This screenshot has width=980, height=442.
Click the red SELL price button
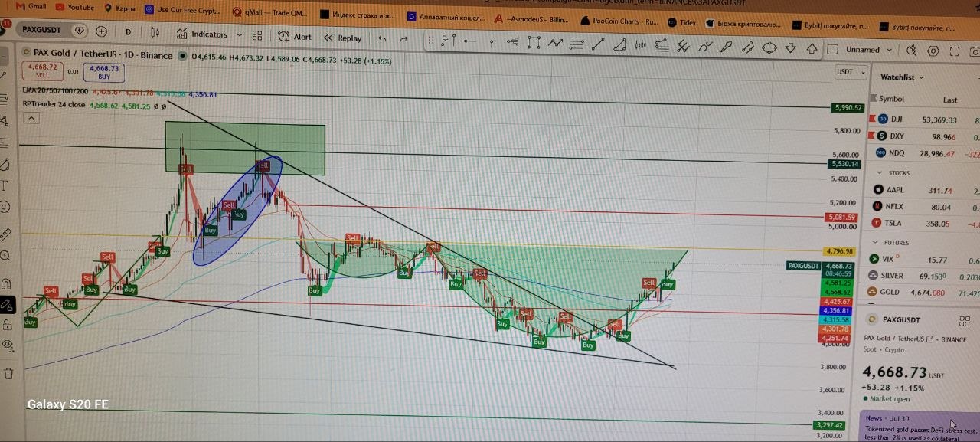point(42,71)
